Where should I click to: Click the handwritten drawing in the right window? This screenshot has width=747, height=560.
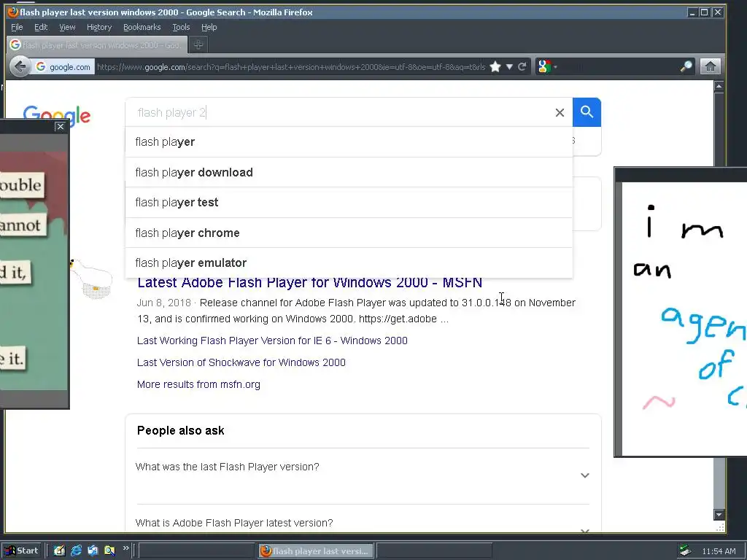click(x=684, y=319)
